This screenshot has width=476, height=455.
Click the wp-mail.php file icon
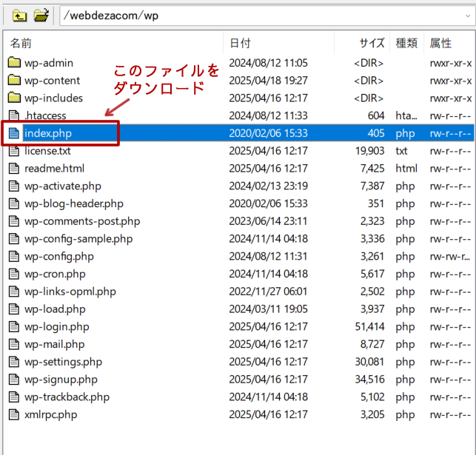(13, 344)
